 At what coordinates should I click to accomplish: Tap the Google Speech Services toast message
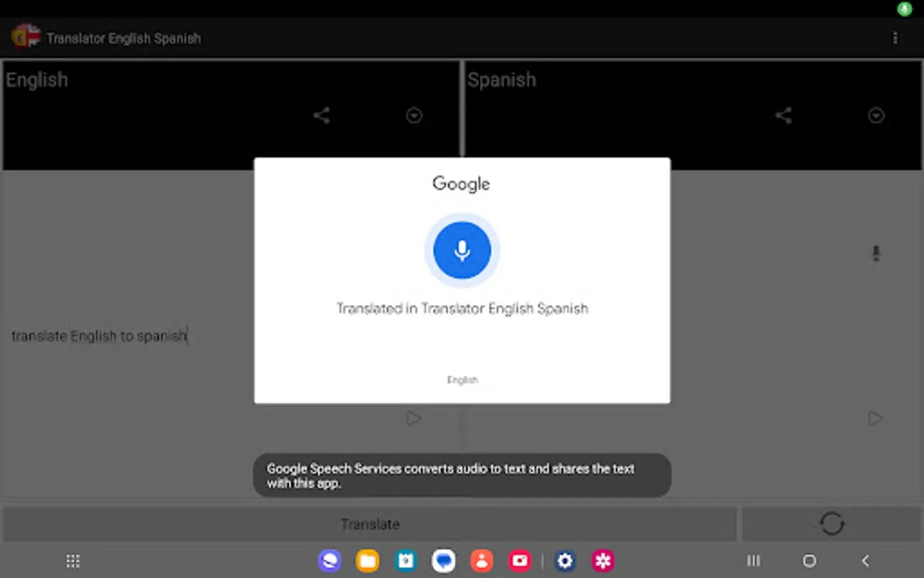coord(462,476)
